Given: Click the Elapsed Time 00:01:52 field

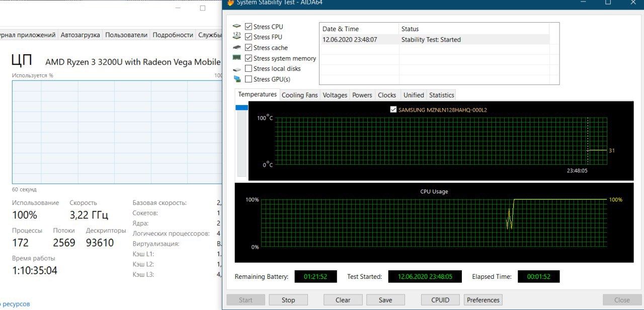Looking at the screenshot, I should point(538,276).
